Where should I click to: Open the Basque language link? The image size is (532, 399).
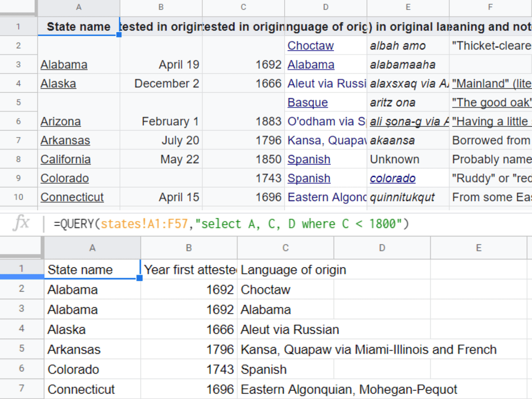[x=307, y=102]
